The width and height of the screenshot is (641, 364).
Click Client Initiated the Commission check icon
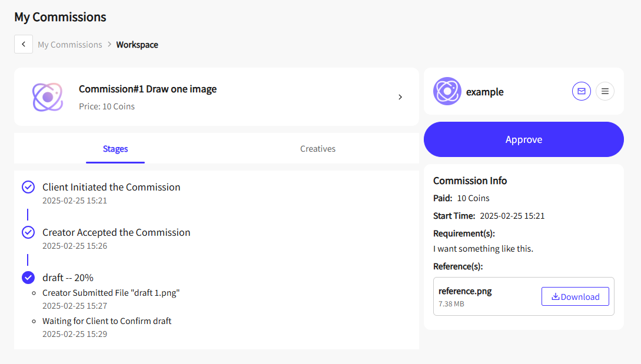click(x=28, y=187)
